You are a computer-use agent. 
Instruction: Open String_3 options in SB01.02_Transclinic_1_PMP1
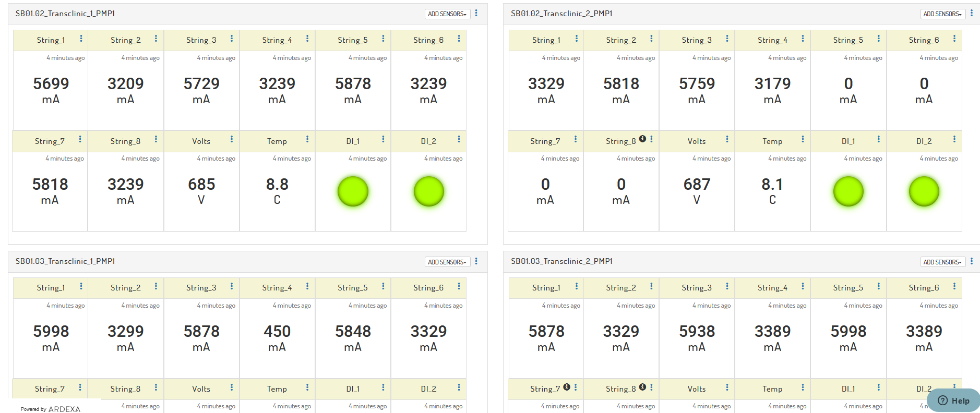coord(232,39)
